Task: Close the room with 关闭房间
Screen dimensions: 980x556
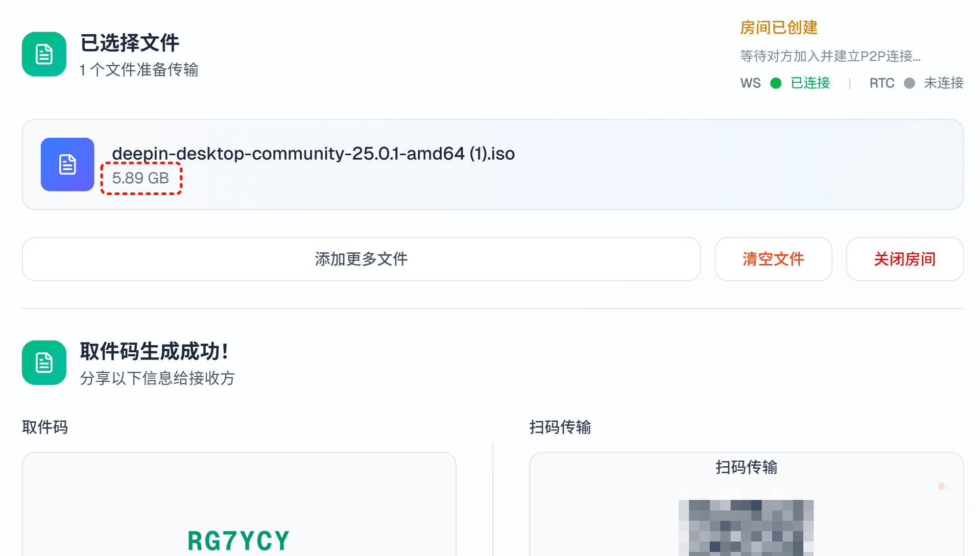Action: coord(904,259)
